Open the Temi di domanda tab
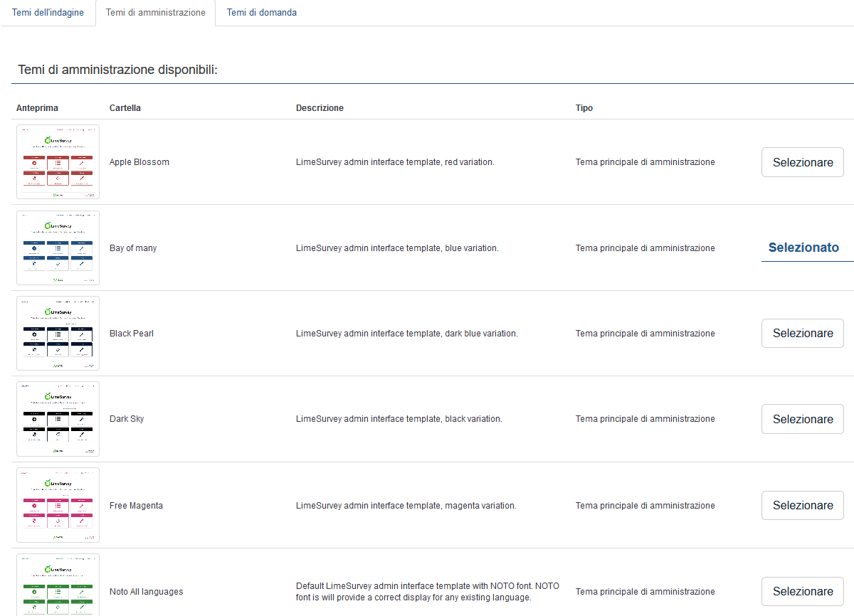The image size is (854, 616). click(x=262, y=13)
